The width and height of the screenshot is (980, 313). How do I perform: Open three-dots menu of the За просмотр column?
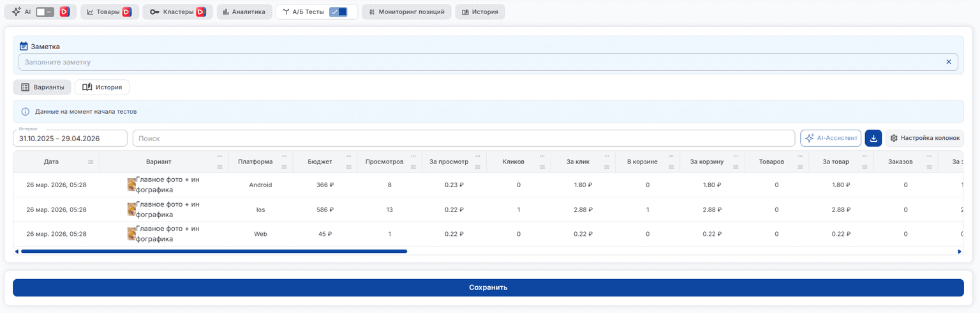click(479, 156)
